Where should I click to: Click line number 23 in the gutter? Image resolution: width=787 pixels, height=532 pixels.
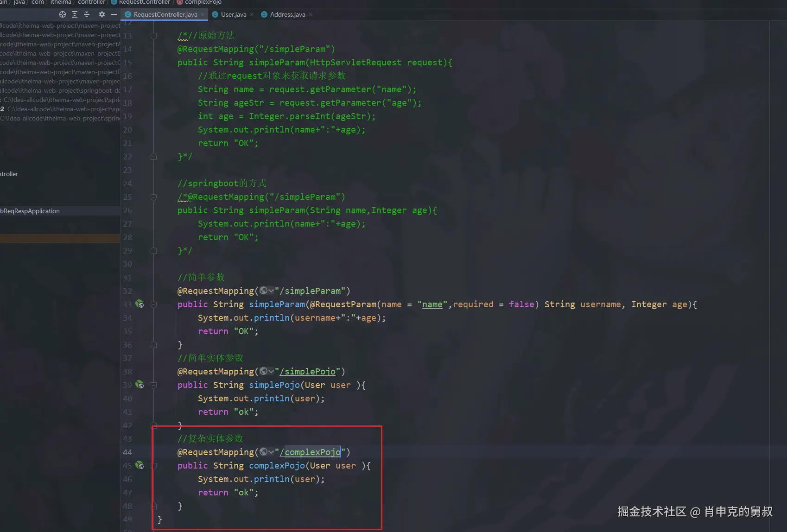[127, 170]
